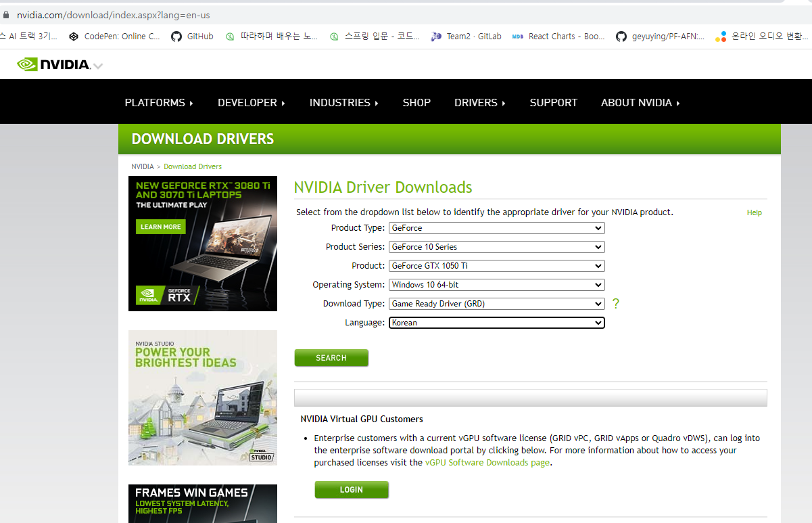Open vGPU Software Downloads page link
Screen dimensions: 812x523
pos(487,463)
